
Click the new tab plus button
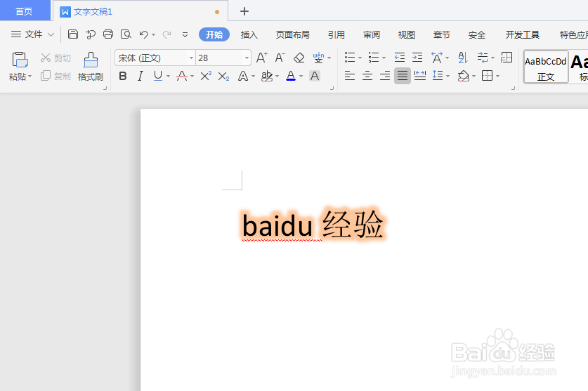click(x=244, y=11)
